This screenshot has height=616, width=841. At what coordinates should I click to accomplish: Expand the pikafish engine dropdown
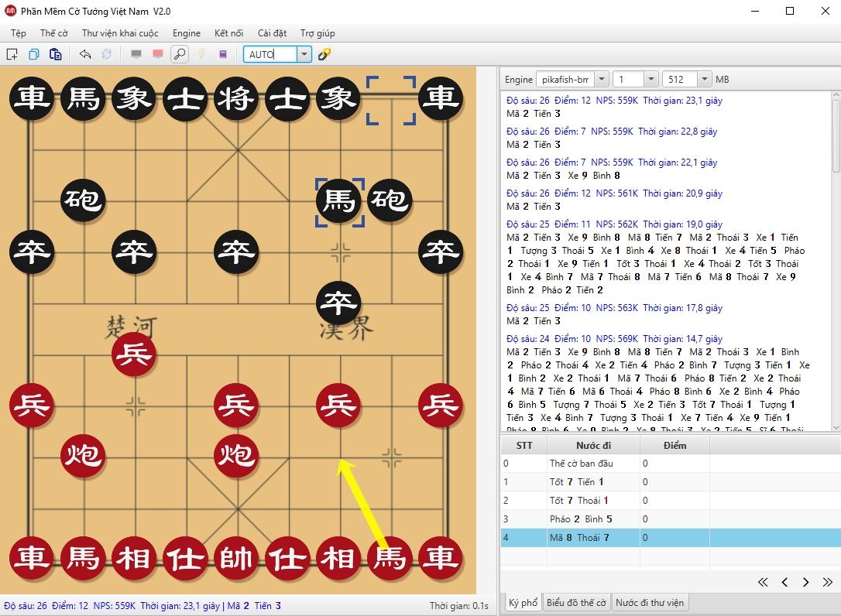point(601,79)
